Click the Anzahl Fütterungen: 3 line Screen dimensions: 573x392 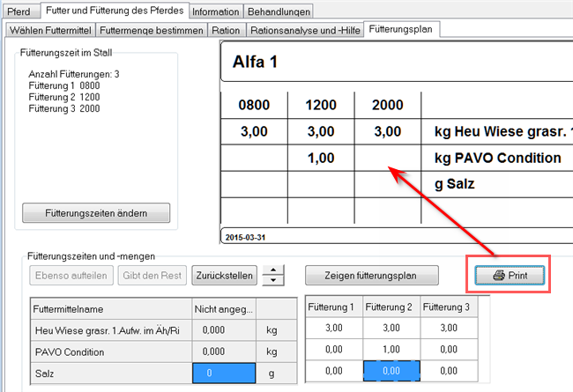pos(74,75)
